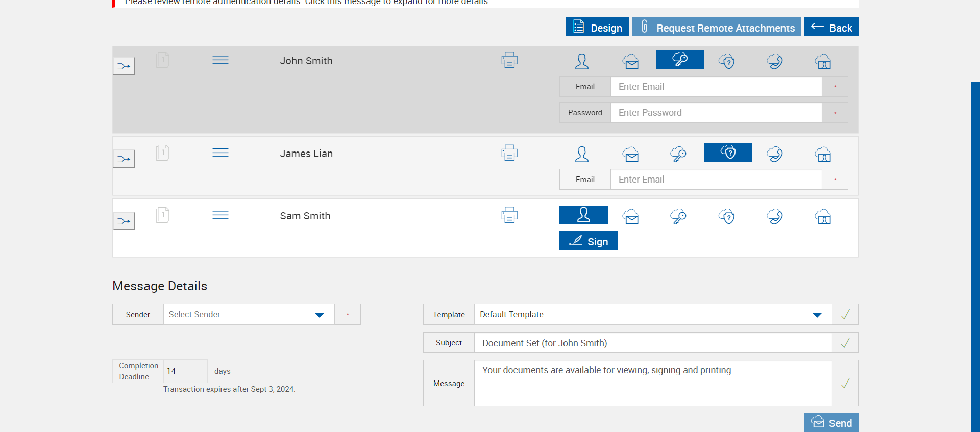Select cloud phone authentication for John Smith
980x432 pixels.
pyautogui.click(x=774, y=61)
